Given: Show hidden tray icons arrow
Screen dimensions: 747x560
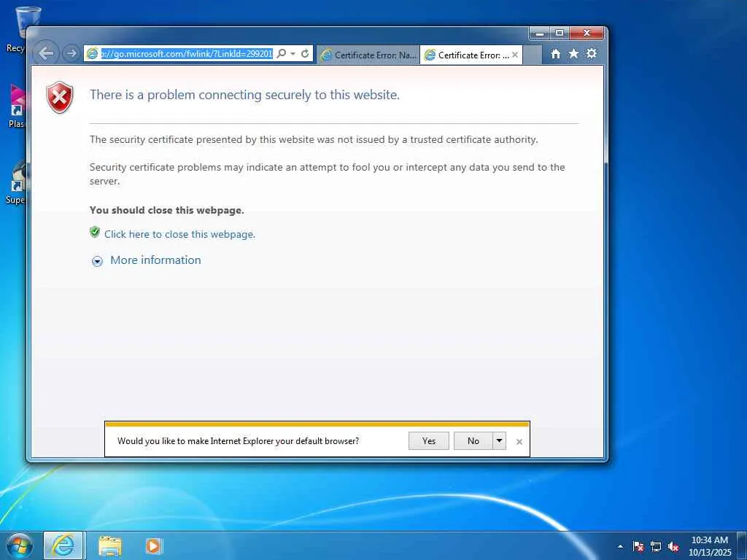Looking at the screenshot, I should click(x=620, y=546).
